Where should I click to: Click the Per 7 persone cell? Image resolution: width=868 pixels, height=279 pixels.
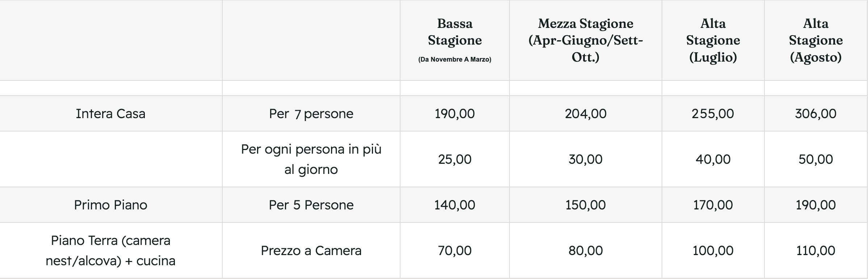[311, 114]
